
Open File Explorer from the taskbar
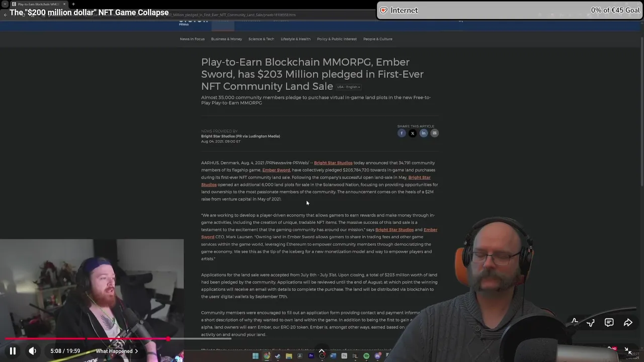click(289, 356)
